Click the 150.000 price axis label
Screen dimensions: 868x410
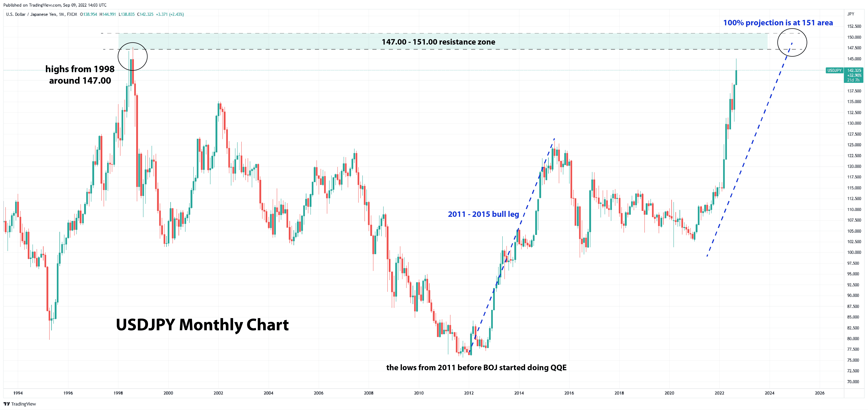tap(854, 37)
